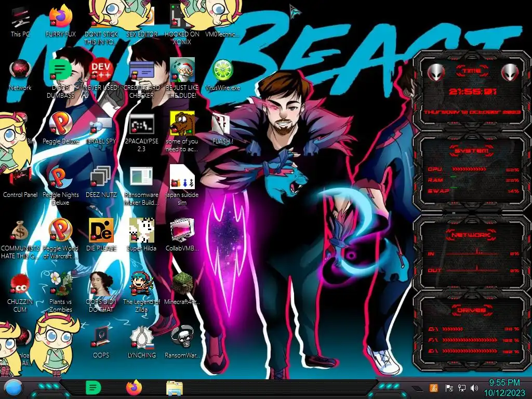Open the network tray icon
532x399 pixels.
pyautogui.click(x=461, y=388)
